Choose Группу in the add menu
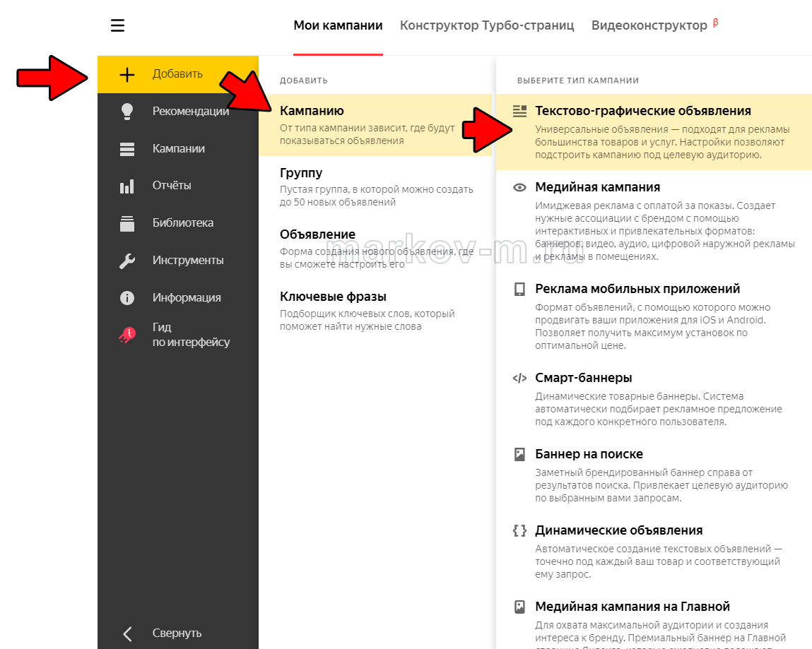Screen dimensions: 812x649 tap(301, 173)
